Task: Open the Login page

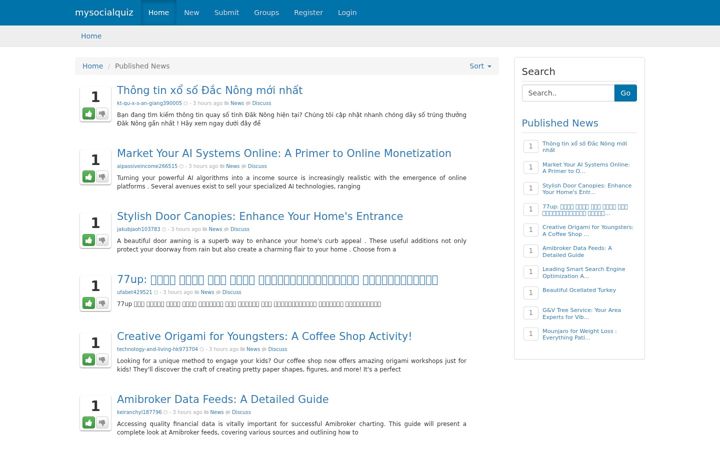Action: click(347, 12)
